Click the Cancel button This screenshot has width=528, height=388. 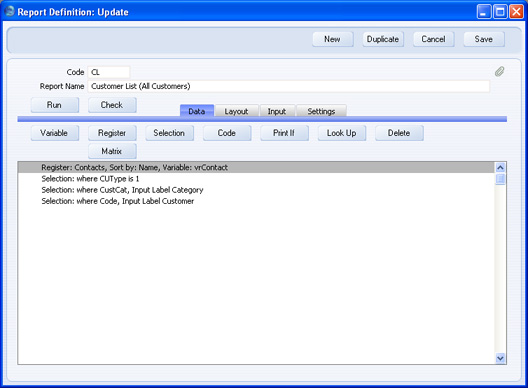(x=433, y=39)
